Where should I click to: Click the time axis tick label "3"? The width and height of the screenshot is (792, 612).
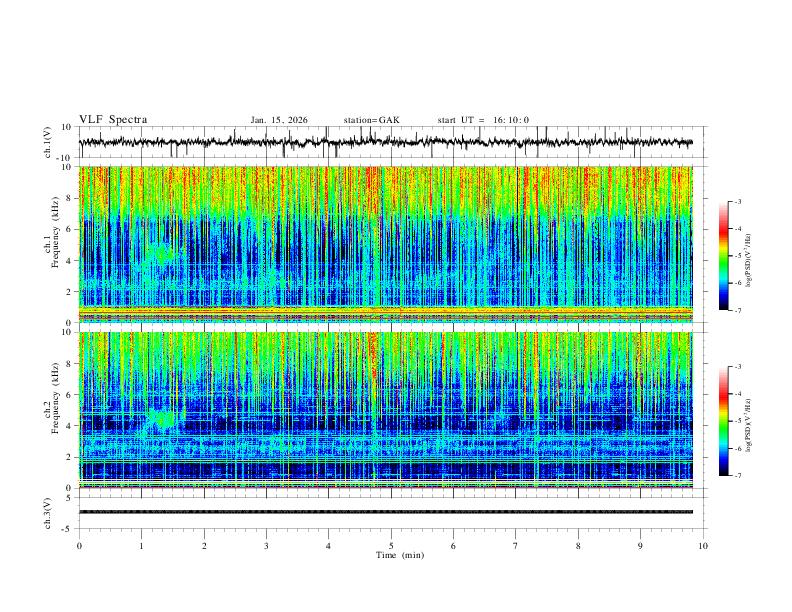click(x=266, y=546)
